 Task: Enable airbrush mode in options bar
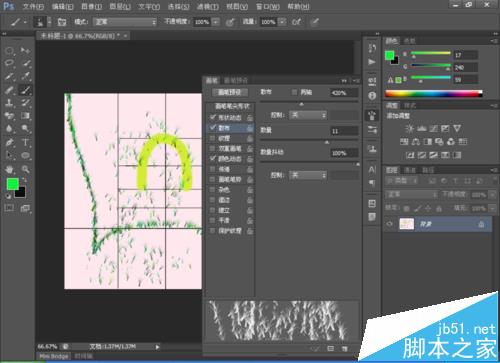pos(296,22)
